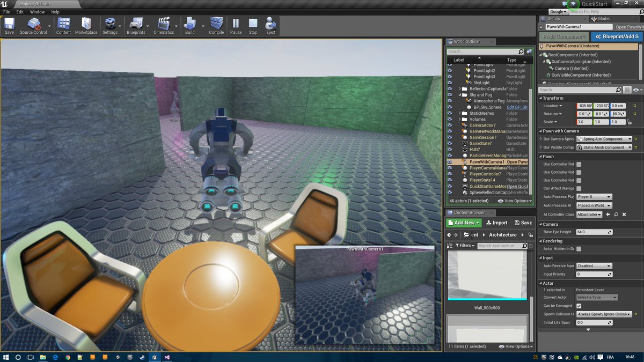Open Visual Studio from Windows taskbar
Viewport: 644px width, 362px height.
click(x=168, y=357)
